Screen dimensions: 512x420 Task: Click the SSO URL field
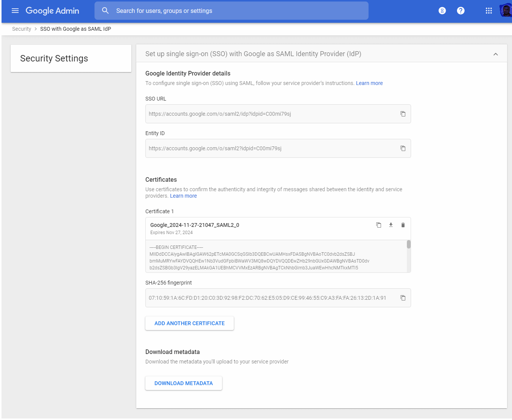[278, 114]
